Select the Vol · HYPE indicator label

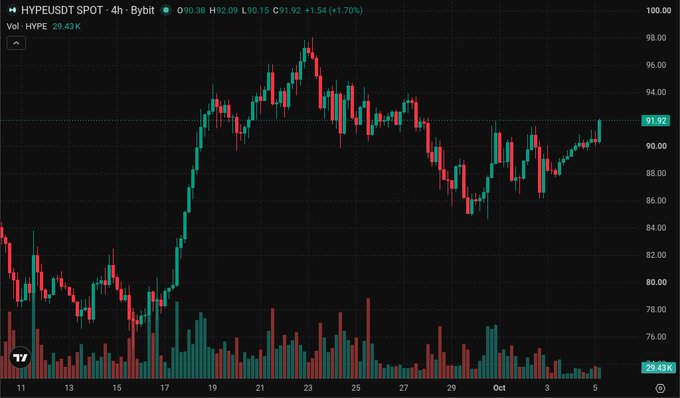click(27, 26)
